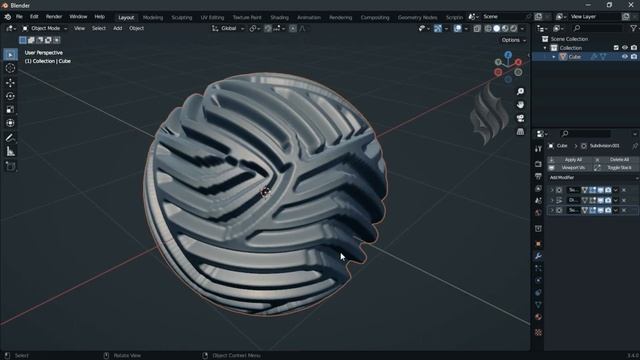This screenshot has width=640, height=360.
Task: Select the Scale tool
Action: (x=10, y=109)
